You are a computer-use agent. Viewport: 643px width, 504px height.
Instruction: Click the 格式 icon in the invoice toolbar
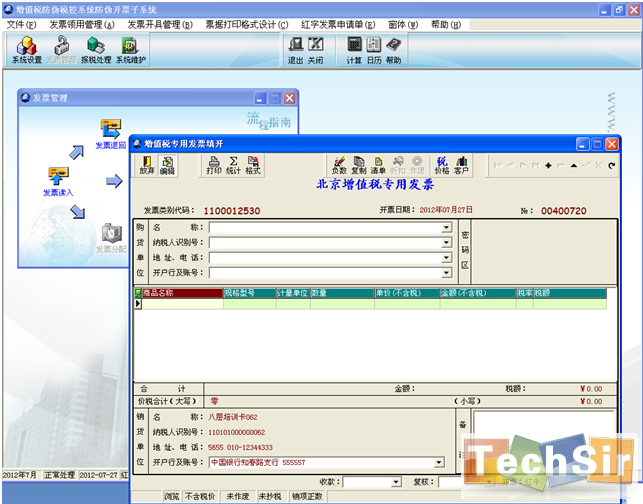253,165
